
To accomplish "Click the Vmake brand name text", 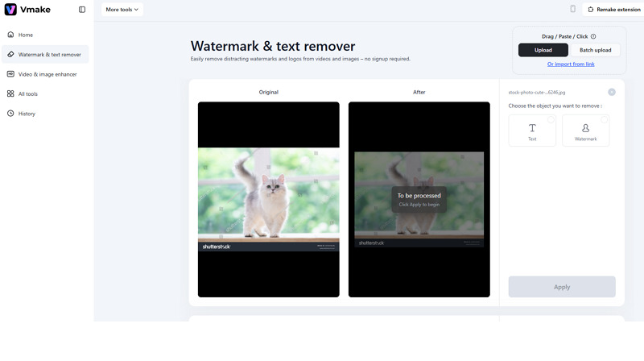I will 35,10.
